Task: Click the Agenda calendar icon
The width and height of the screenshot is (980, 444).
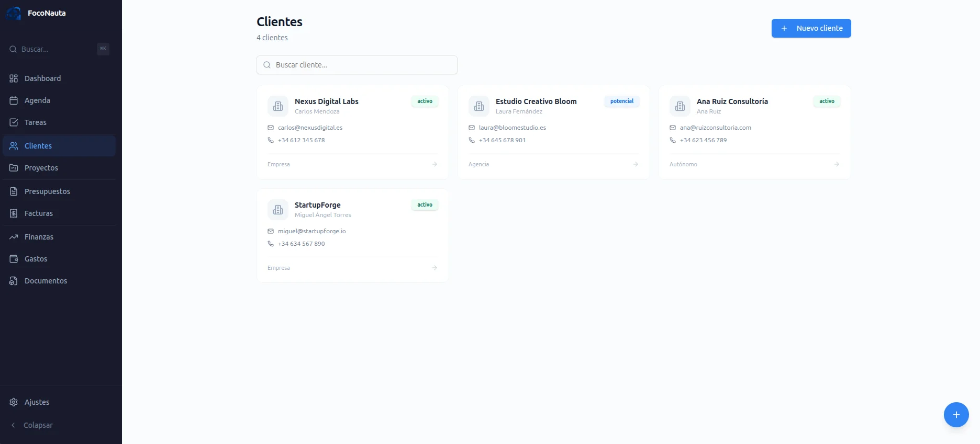Action: pos(14,100)
